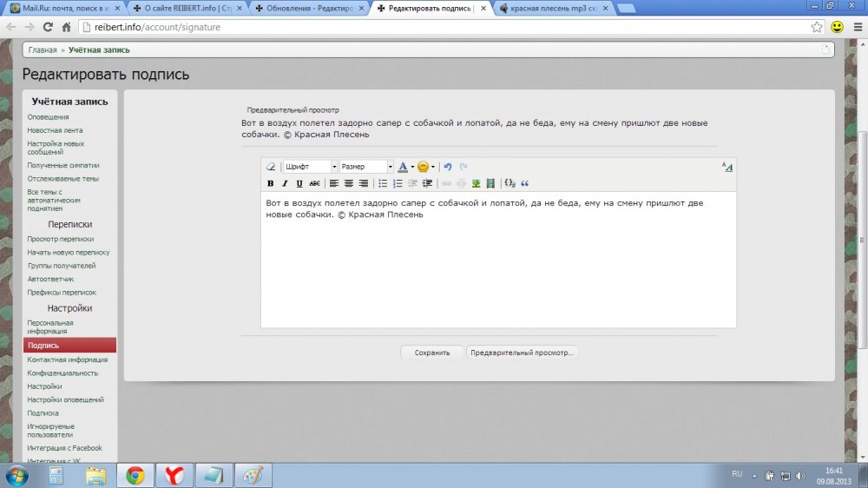The image size is (868, 488).
Task: Switch to красная плесень mp3 tab
Action: click(552, 9)
